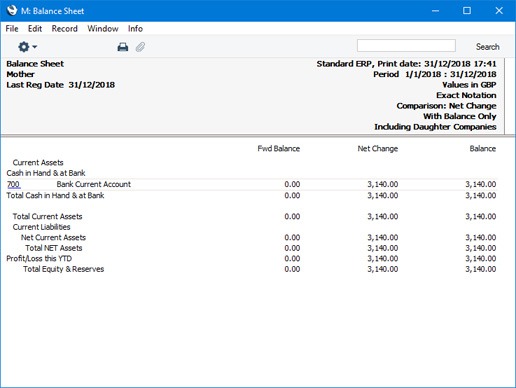Click Total Cash in Hand & at Bank row

[x=55, y=195]
